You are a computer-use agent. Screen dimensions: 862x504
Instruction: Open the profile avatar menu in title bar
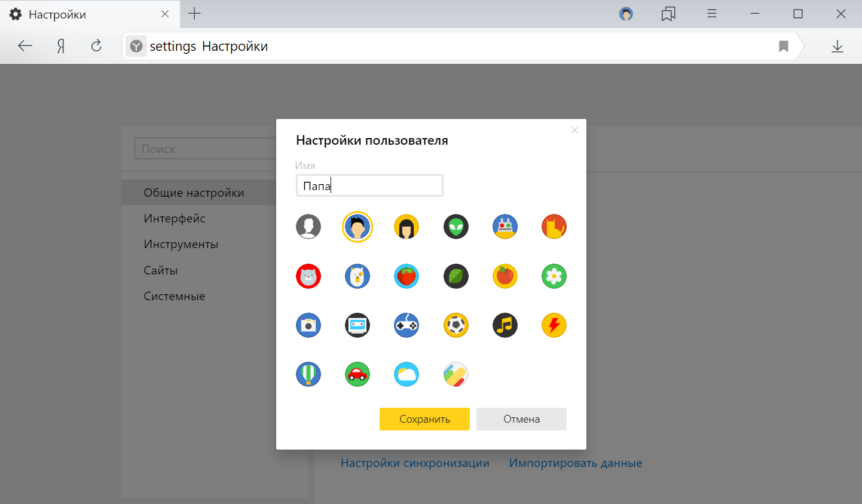[626, 14]
